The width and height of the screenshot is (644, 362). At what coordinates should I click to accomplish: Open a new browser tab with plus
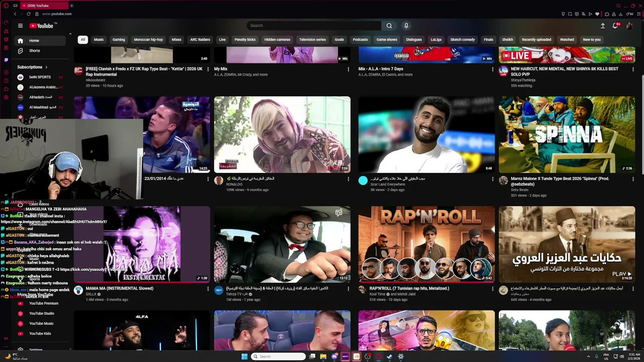point(71,6)
